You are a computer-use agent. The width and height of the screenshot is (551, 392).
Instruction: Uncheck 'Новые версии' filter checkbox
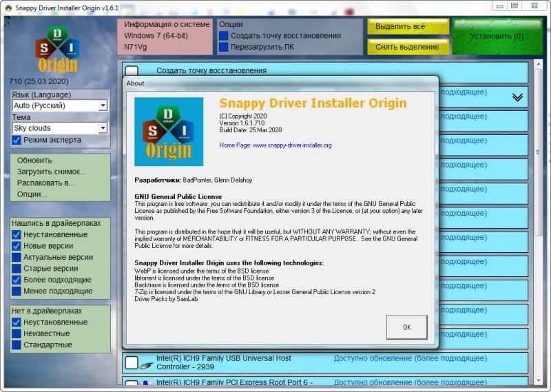pyautogui.click(x=17, y=246)
